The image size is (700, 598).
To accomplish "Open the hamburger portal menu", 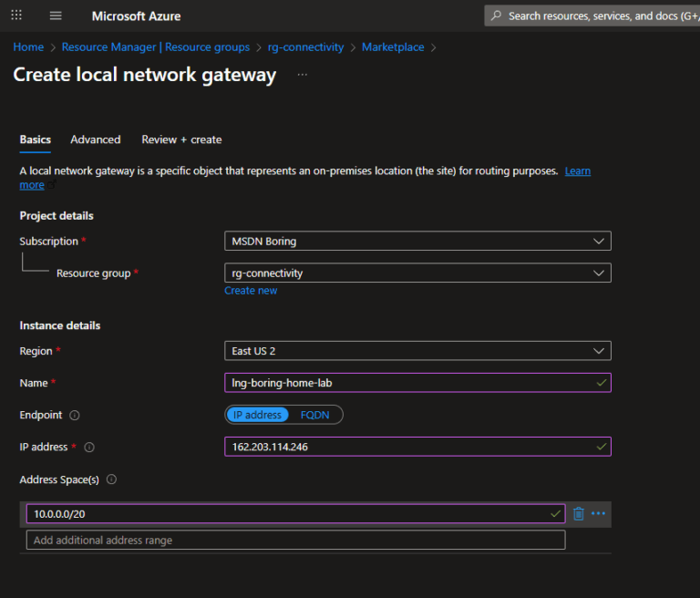I will (56, 15).
